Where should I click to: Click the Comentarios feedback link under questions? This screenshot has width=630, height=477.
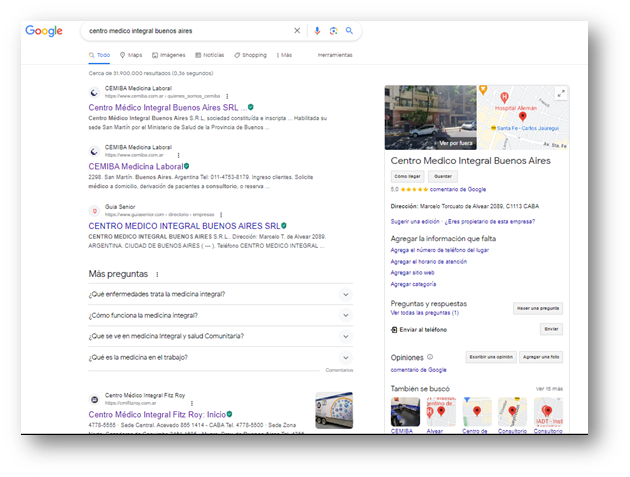pyautogui.click(x=339, y=370)
